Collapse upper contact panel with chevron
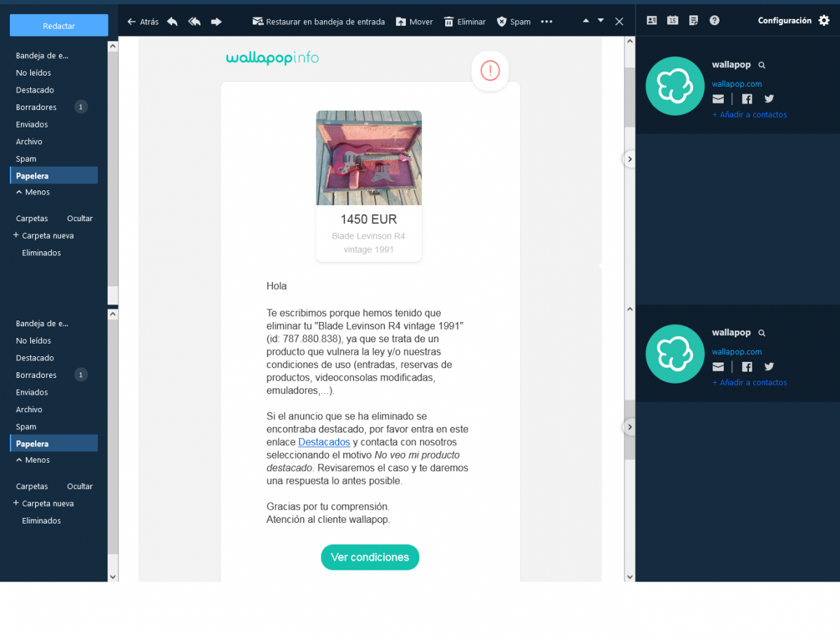Image resolution: width=840 pixels, height=639 pixels. [x=629, y=159]
